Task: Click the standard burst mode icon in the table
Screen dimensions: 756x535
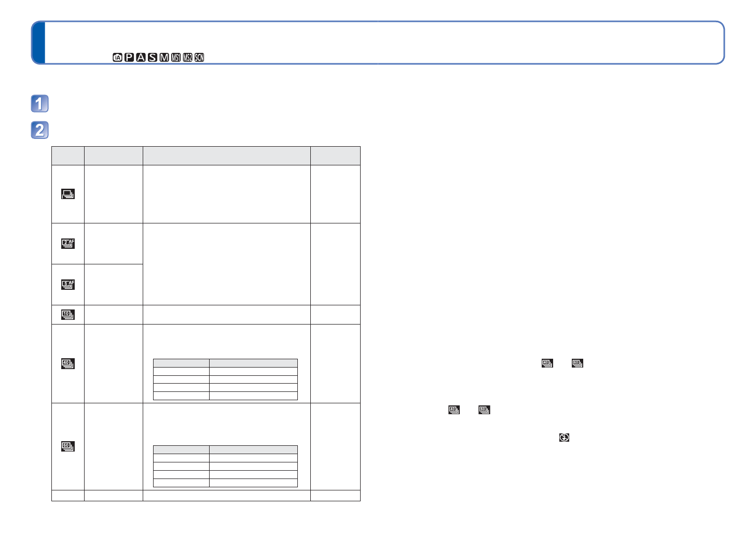Action: [68, 194]
